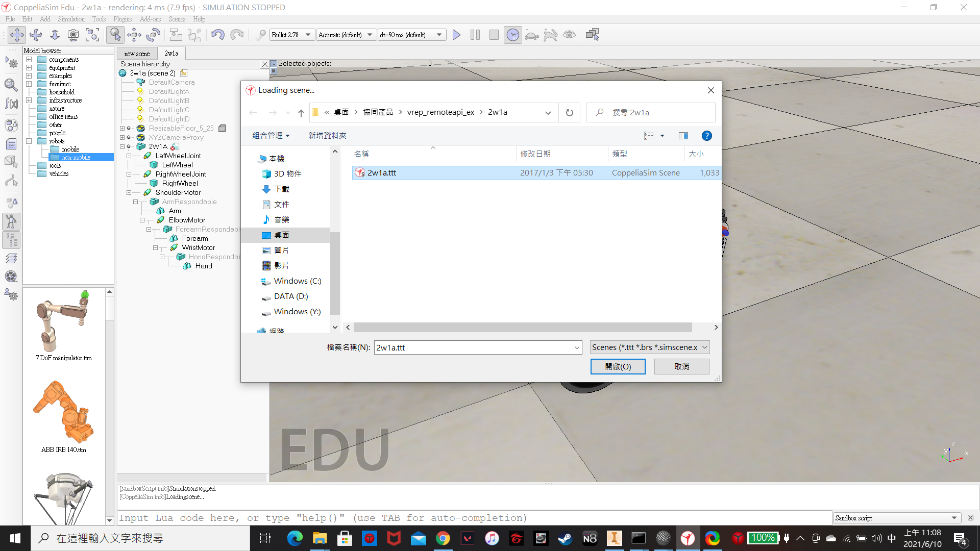Click the speed up simulation rabbit icon
Image resolution: width=980 pixels, height=551 pixels.
551,35
